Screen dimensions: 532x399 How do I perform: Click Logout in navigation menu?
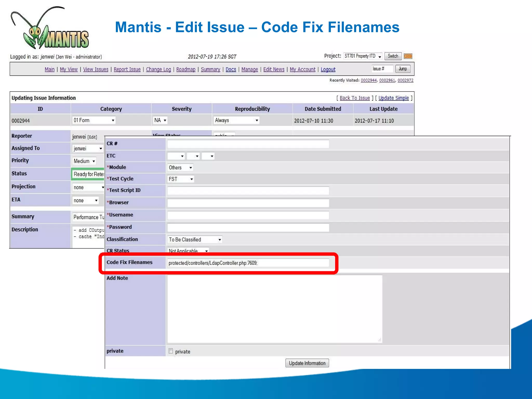(x=328, y=69)
